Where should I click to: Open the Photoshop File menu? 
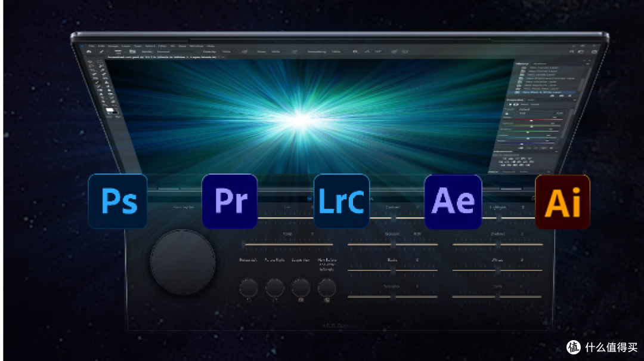92,46
